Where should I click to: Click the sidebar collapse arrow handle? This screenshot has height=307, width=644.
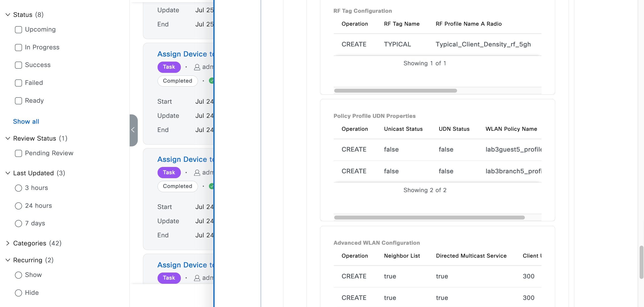(133, 130)
